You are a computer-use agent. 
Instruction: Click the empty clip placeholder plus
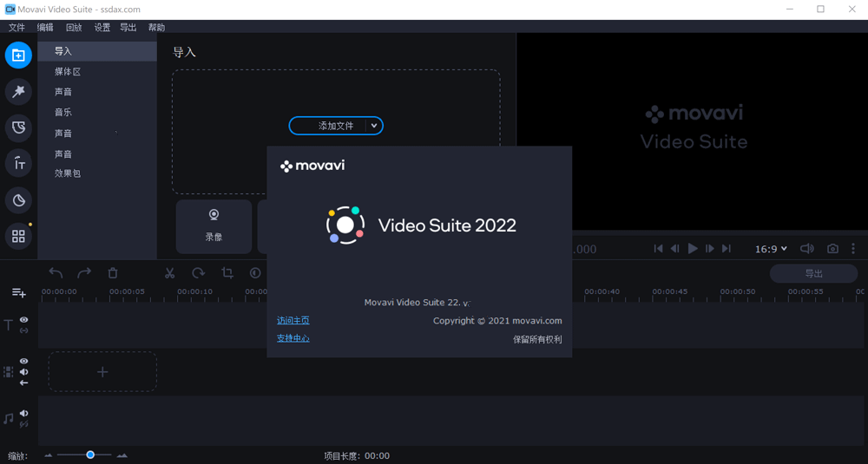tap(102, 372)
